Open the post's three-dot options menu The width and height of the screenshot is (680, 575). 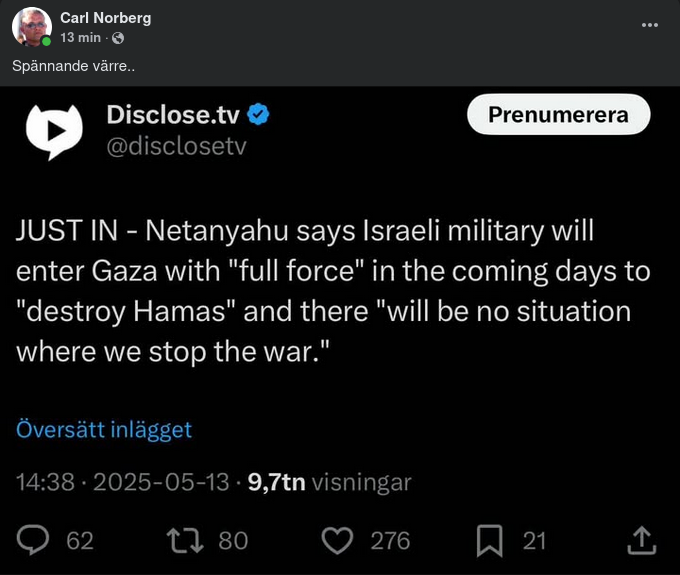pyautogui.click(x=651, y=24)
